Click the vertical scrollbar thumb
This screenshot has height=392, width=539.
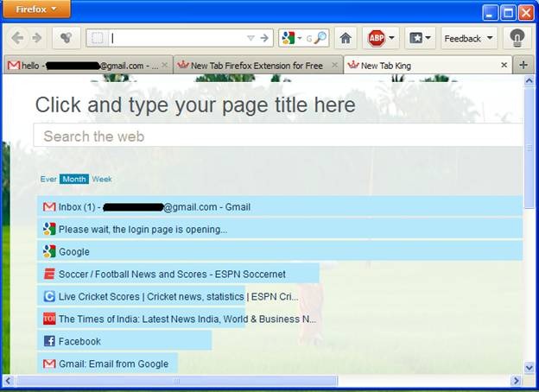point(529,148)
